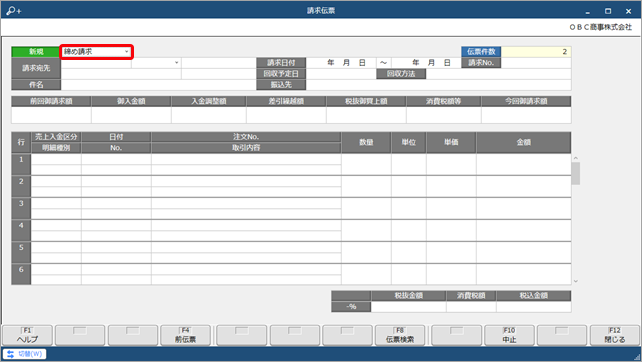Click the 請求日付 start date field
This screenshot has width=642, height=362.
point(341,63)
